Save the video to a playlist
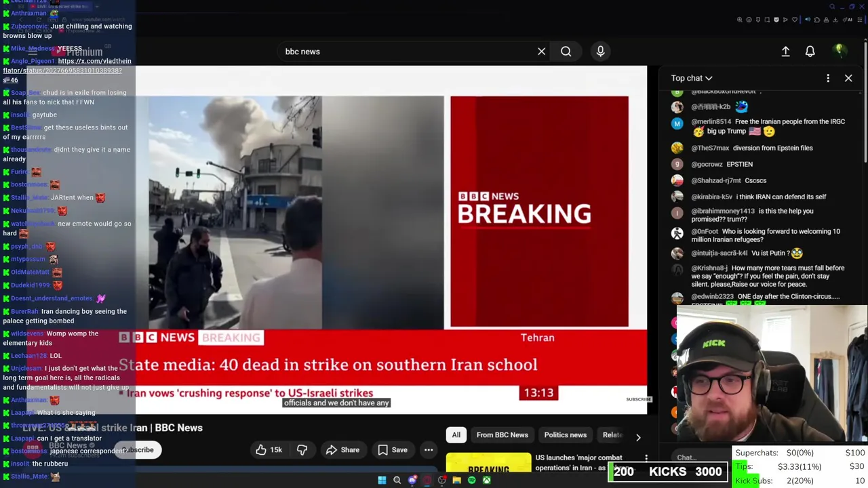 click(393, 450)
